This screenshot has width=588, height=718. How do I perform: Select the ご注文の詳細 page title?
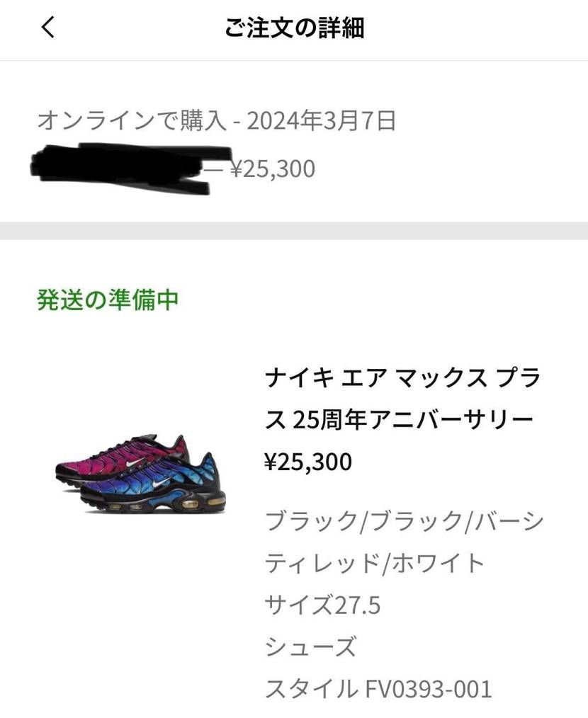[x=294, y=28]
